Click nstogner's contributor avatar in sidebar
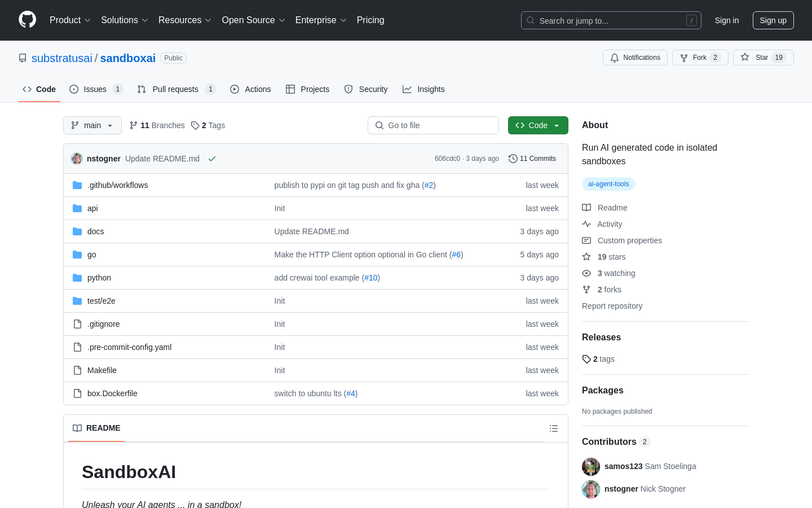The width and height of the screenshot is (812, 508). 591,489
